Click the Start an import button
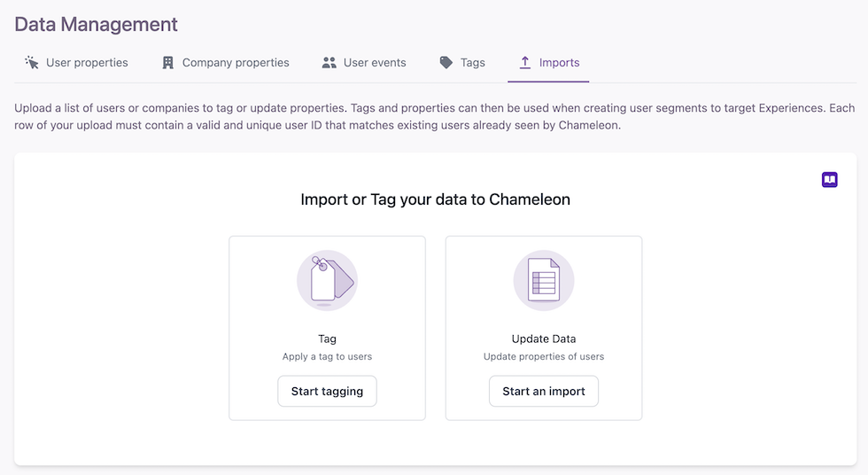868x475 pixels. 544,392
